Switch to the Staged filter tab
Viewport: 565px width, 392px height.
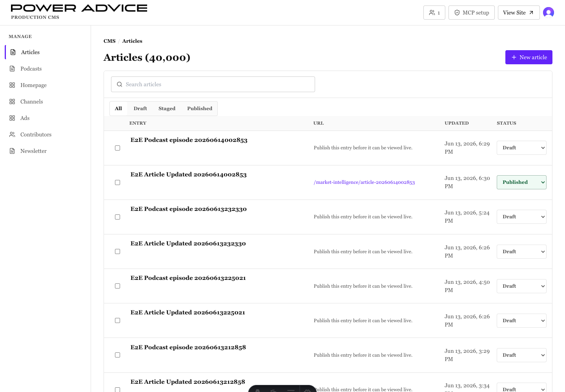(x=167, y=109)
